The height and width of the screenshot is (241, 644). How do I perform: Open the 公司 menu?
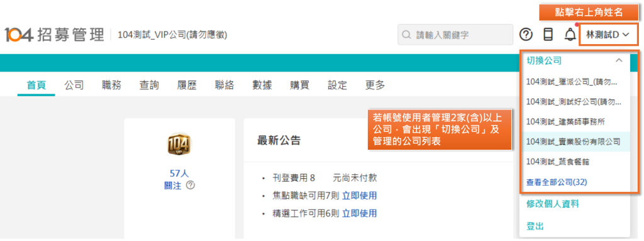(x=74, y=85)
